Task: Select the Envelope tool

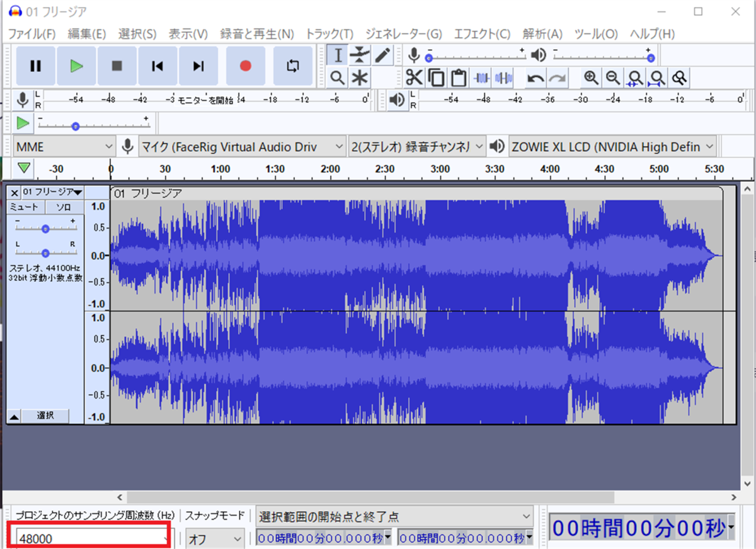Action: point(359,55)
